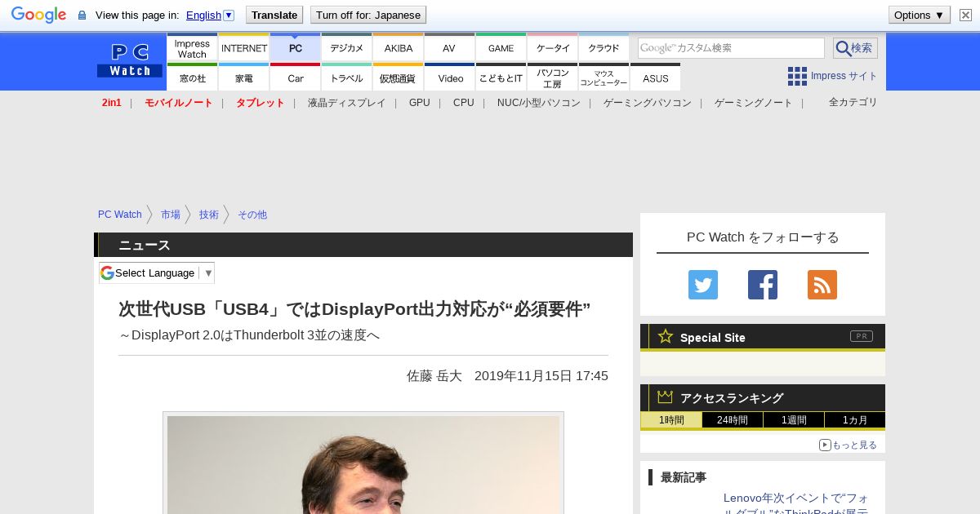980x514 pixels.
Task: Click the Facebook follow icon
Action: (x=763, y=285)
